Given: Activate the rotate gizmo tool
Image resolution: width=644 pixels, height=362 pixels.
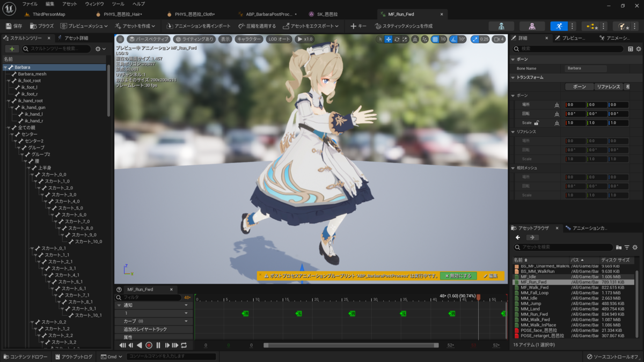Looking at the screenshot, I should click(x=397, y=39).
